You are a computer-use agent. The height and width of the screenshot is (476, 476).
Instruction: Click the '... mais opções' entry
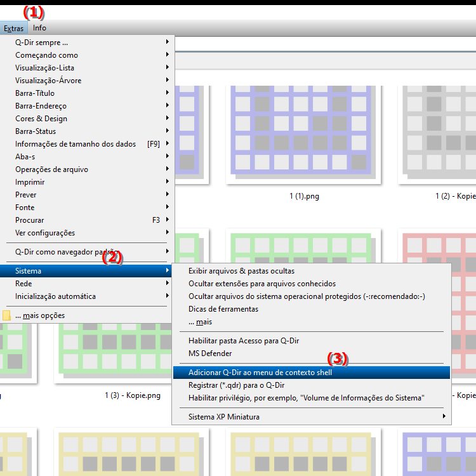[x=87, y=315]
